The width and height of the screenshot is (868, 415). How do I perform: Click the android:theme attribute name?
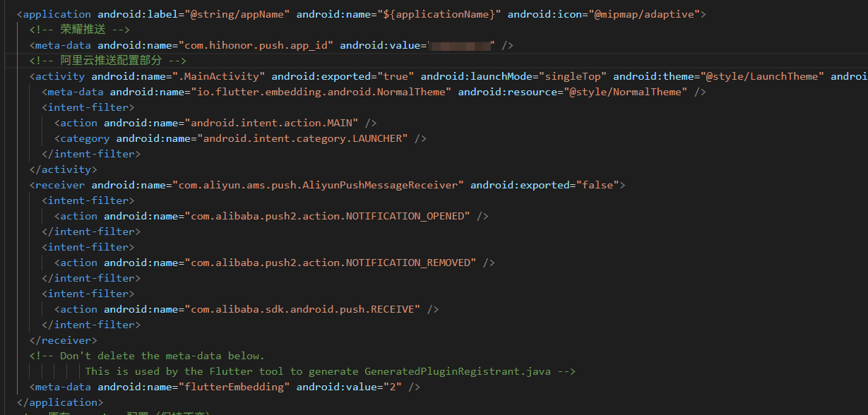(x=653, y=76)
